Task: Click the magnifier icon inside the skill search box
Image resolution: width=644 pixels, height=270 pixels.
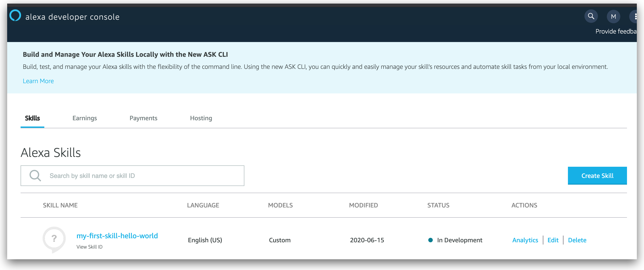Action: pyautogui.click(x=35, y=175)
